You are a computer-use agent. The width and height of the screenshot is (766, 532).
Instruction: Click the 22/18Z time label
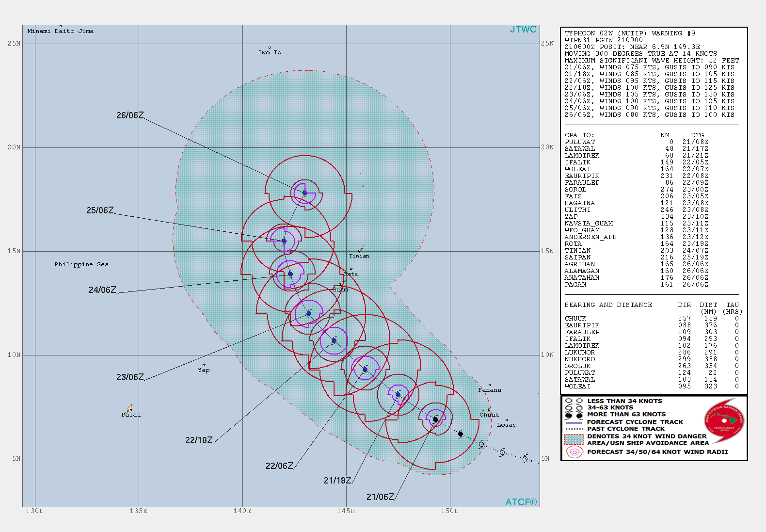tap(199, 440)
